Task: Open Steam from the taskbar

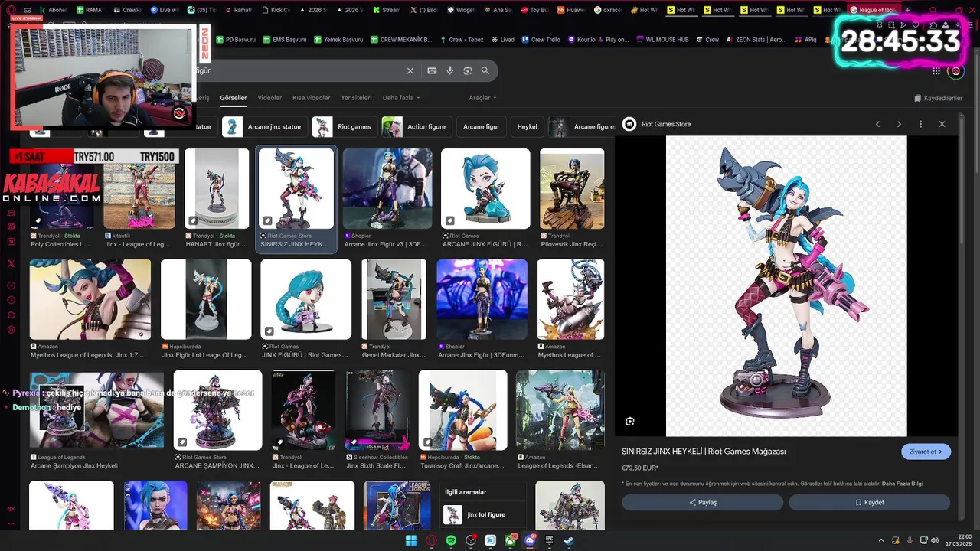Action: (569, 540)
